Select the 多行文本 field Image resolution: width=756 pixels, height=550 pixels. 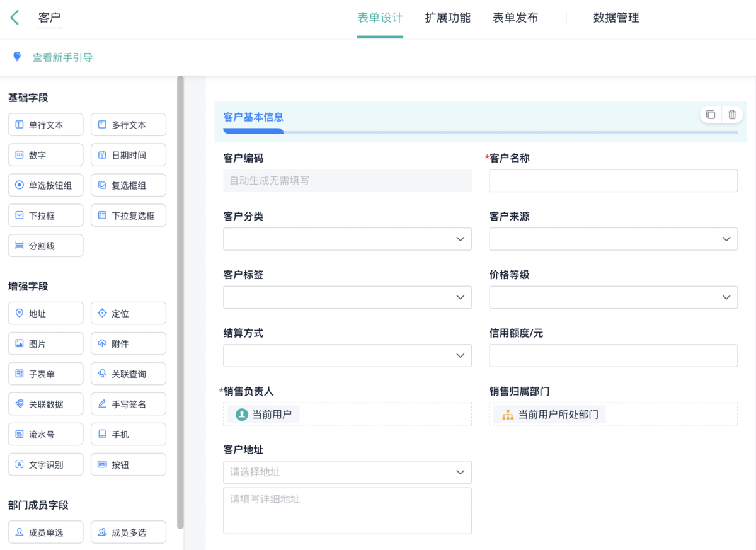(129, 125)
